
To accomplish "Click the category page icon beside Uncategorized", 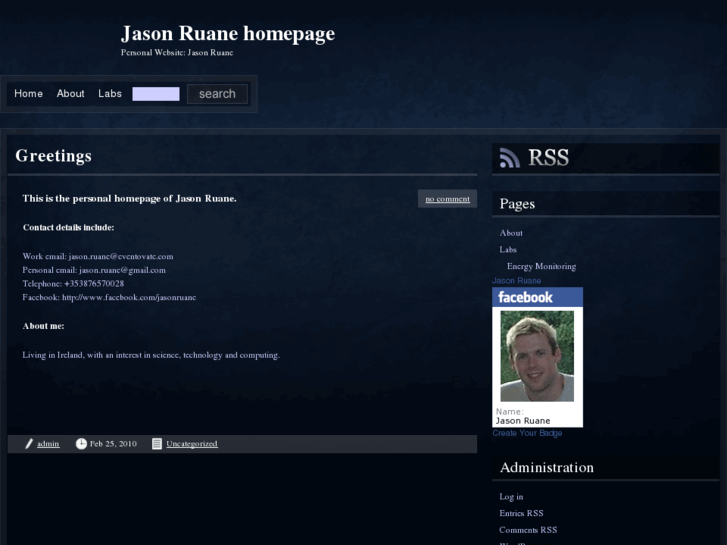I will click(x=157, y=444).
